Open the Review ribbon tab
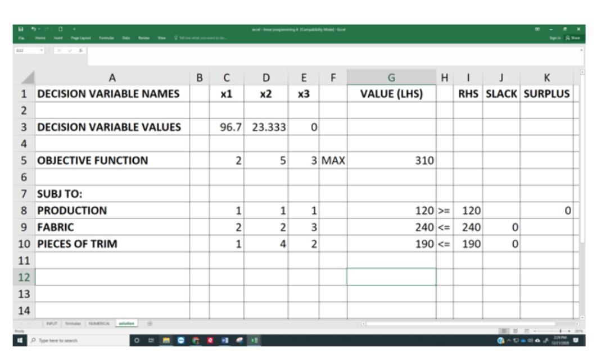The height and width of the screenshot is (364, 606). pos(144,38)
